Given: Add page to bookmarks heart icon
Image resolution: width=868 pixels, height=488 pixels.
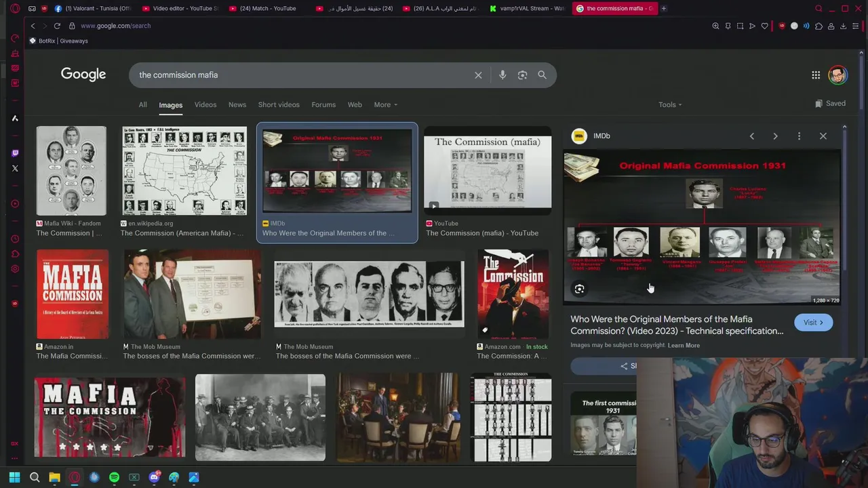Looking at the screenshot, I should pos(764,26).
